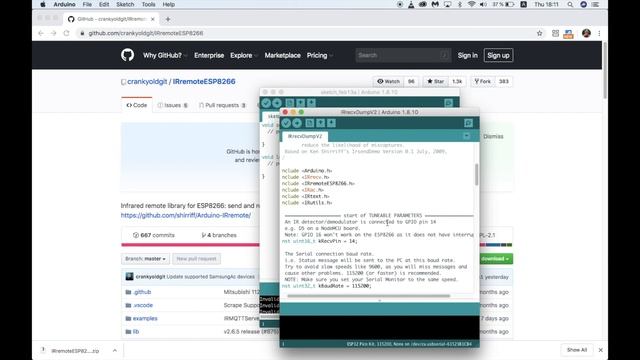Click the Watch button
This screenshot has height=360, width=640.
pyautogui.click(x=388, y=82)
